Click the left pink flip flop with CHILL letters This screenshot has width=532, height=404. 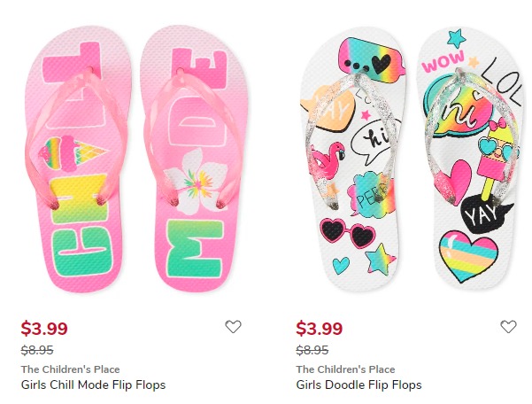(x=77, y=159)
